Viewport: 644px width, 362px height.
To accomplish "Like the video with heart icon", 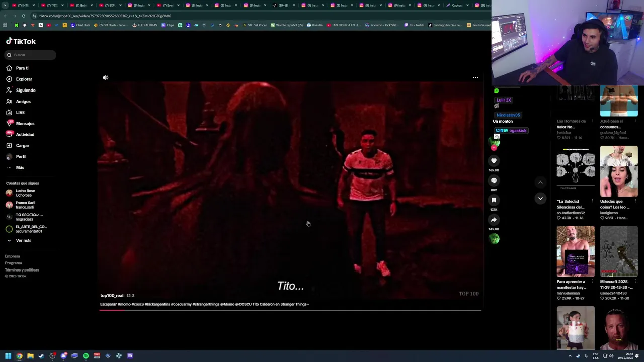I will click(494, 161).
